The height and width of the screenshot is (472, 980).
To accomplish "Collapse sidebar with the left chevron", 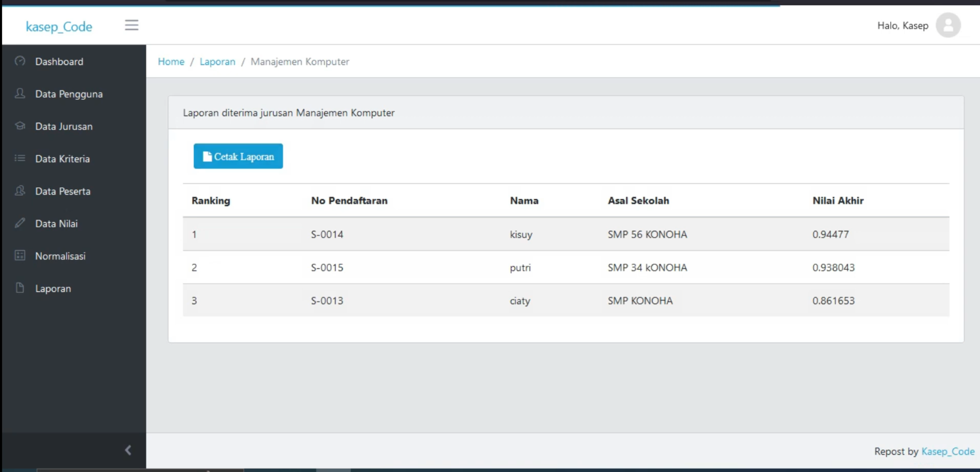I will [x=128, y=450].
